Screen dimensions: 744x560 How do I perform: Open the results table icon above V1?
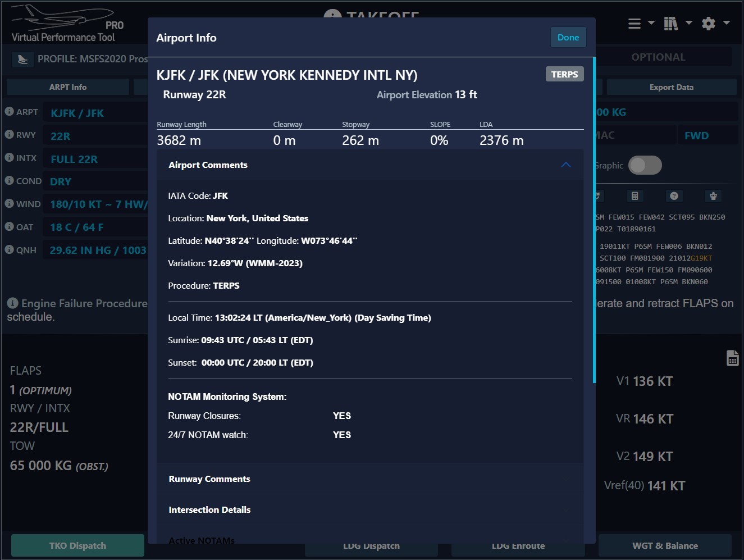[732, 358]
